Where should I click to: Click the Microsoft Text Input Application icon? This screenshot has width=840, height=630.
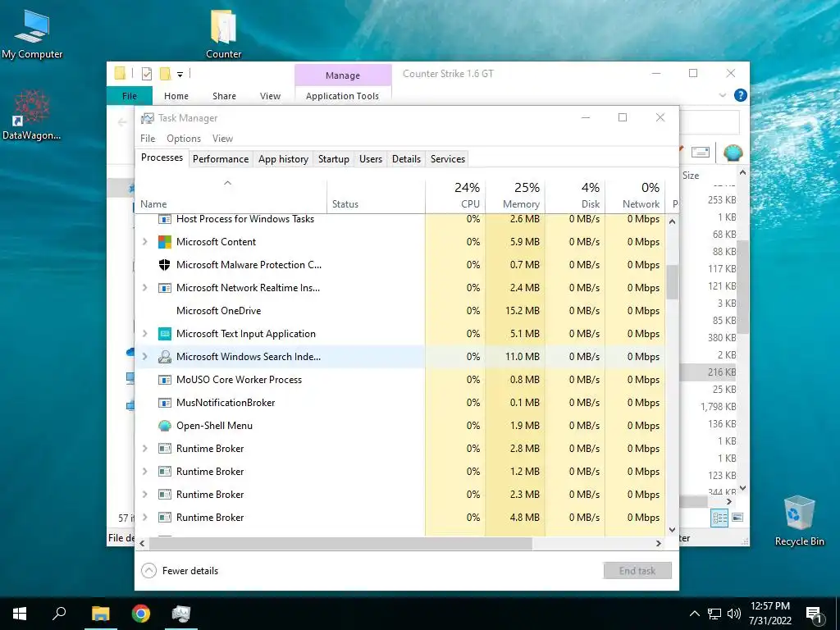coord(164,334)
